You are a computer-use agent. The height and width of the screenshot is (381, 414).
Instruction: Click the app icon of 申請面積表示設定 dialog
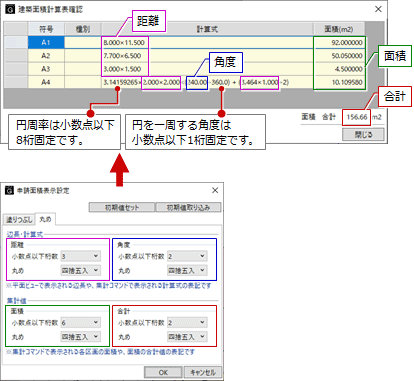click(x=9, y=191)
